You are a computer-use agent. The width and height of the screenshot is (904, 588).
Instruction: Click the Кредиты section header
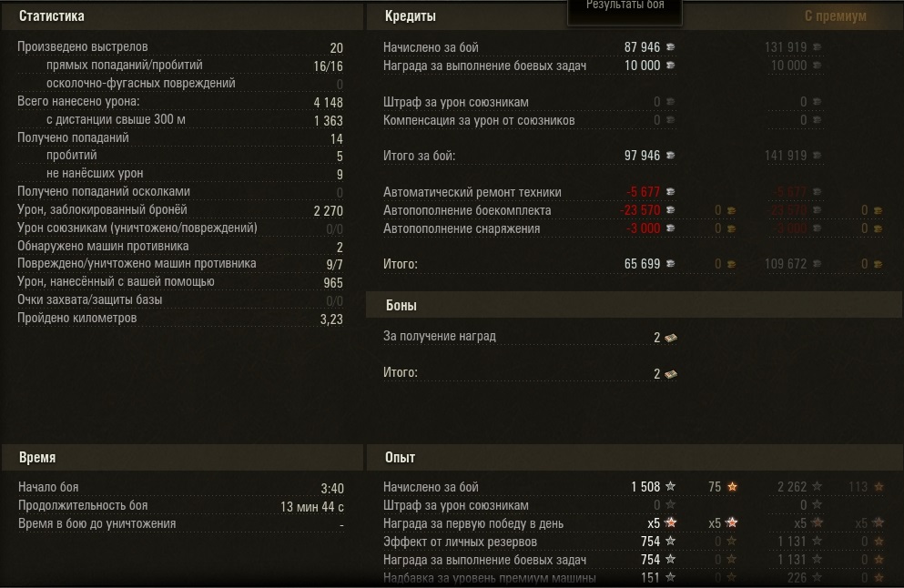pyautogui.click(x=411, y=16)
